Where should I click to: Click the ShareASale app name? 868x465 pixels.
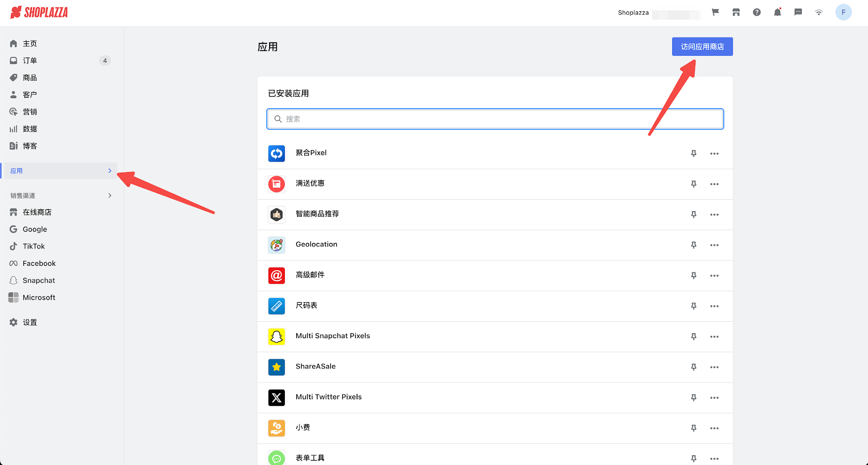[x=315, y=366]
